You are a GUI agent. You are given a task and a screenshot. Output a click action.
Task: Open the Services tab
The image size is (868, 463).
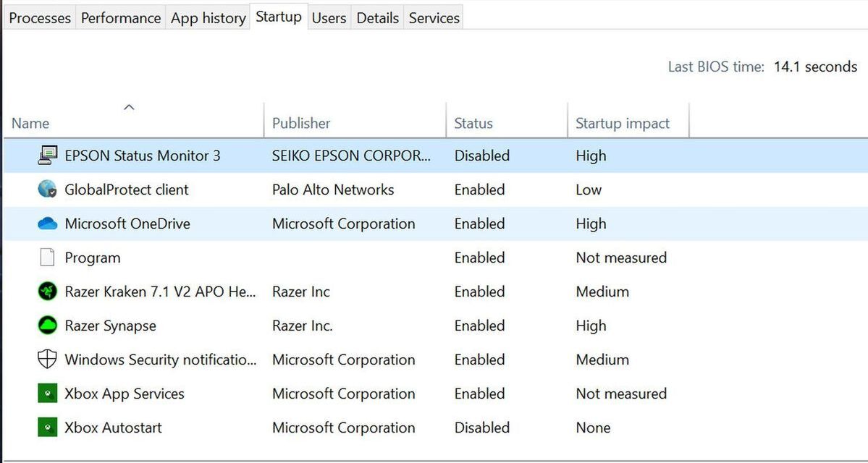pos(434,17)
